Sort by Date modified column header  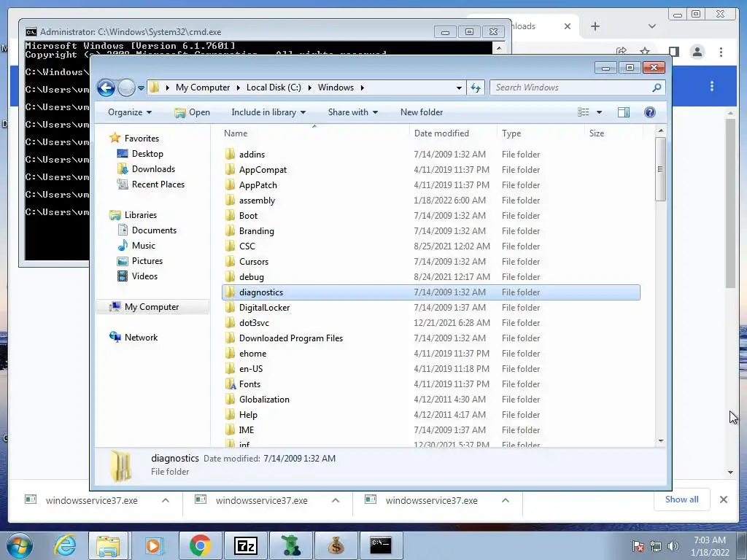(441, 133)
